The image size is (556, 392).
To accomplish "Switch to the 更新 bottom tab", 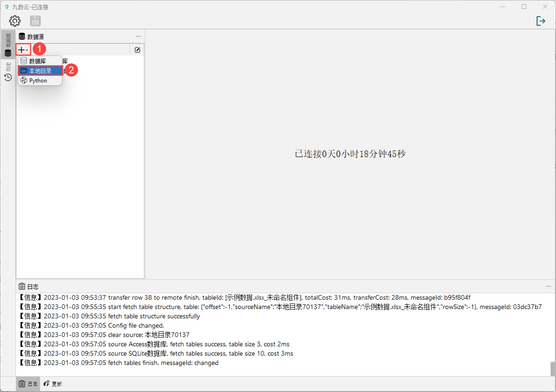I will tap(53, 384).
